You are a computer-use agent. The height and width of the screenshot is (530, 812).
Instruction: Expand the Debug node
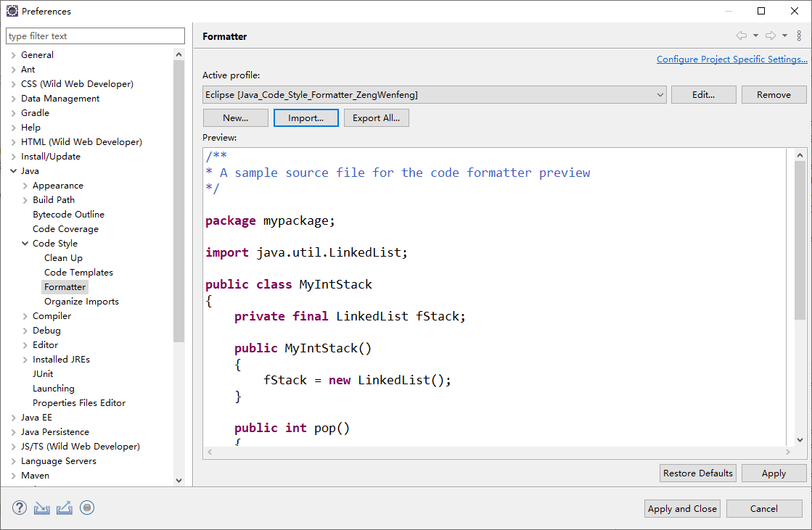(25, 330)
